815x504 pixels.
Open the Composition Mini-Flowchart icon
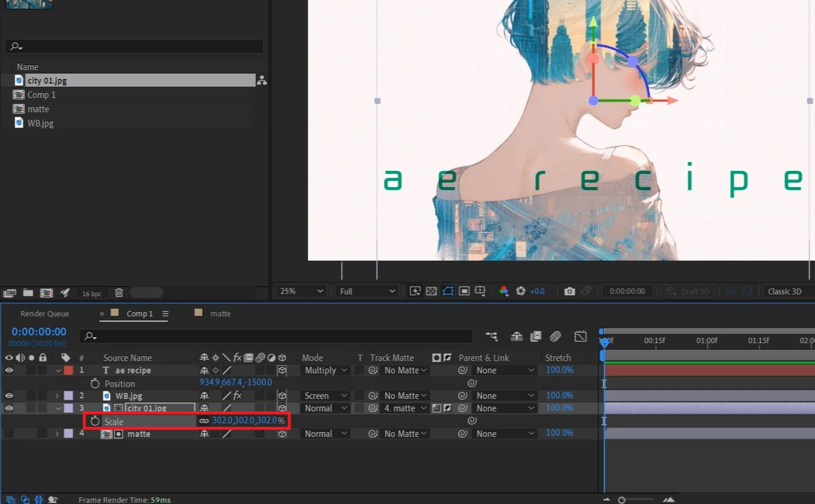point(491,337)
